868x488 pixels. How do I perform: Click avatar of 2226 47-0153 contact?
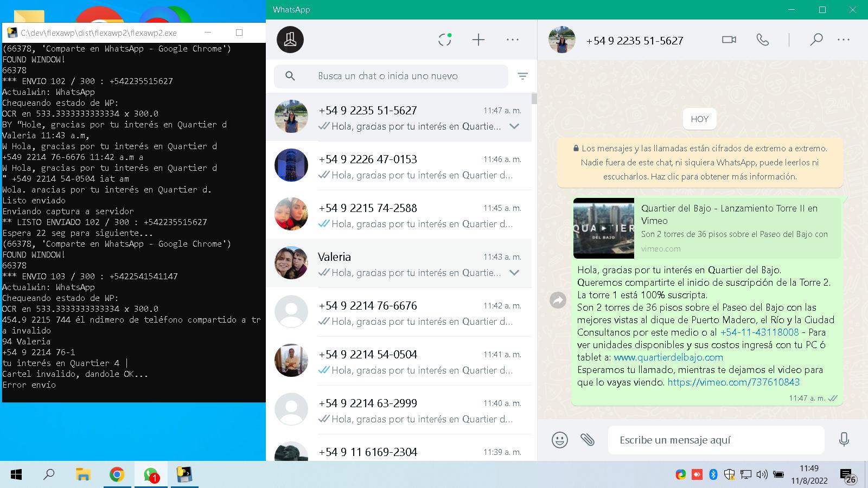coord(291,165)
